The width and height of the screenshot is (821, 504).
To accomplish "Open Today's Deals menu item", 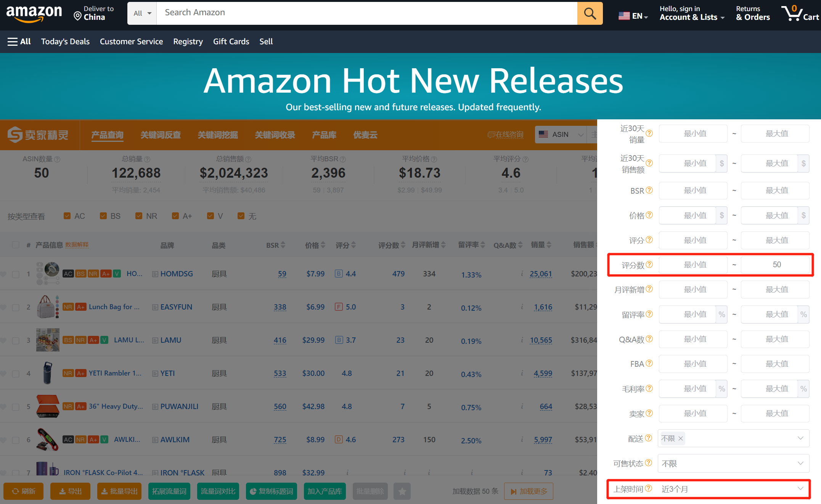I will [65, 42].
